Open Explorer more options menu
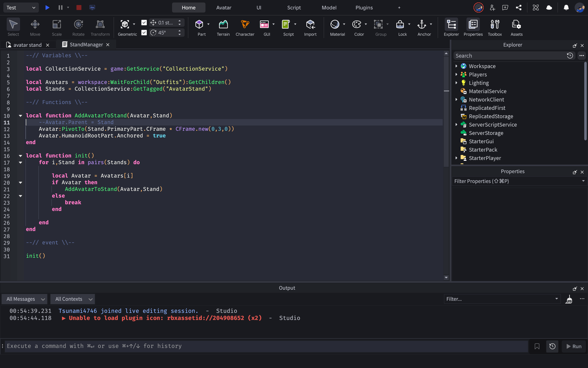588x368 pixels. (582, 56)
